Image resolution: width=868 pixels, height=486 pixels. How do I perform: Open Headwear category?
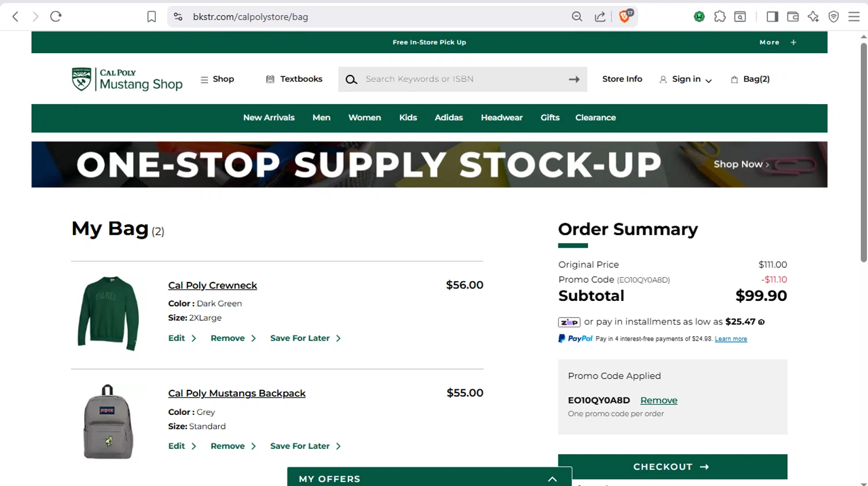pyautogui.click(x=502, y=117)
